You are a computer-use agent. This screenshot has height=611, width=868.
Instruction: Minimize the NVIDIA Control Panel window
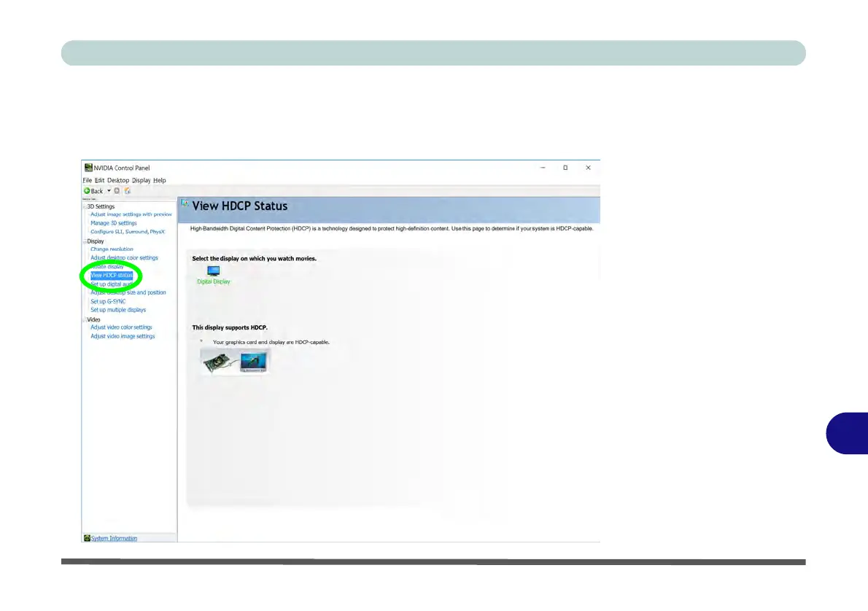coord(543,168)
